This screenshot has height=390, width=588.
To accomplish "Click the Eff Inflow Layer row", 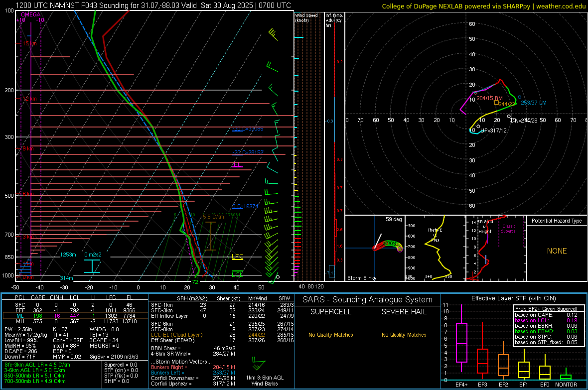I will pos(223,316).
